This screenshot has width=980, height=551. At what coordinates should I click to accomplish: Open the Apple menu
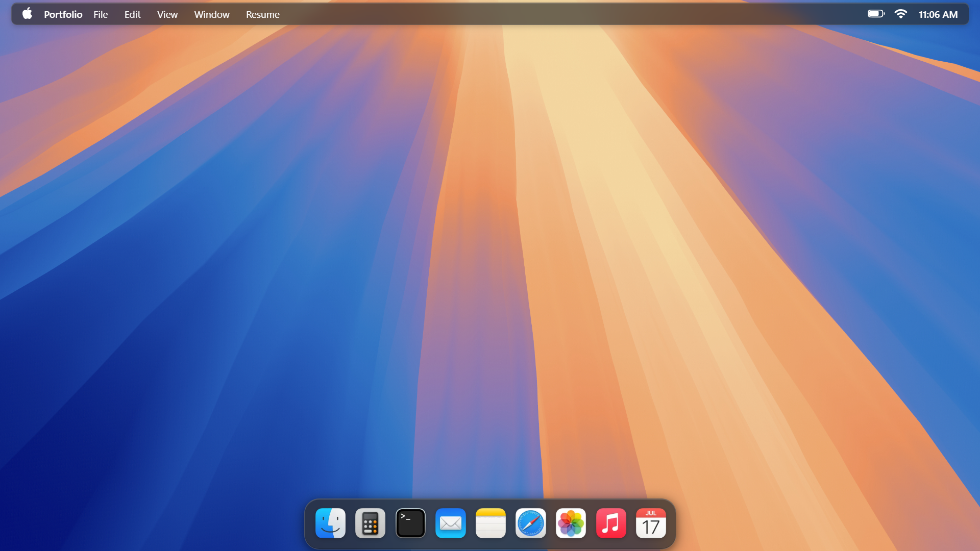(27, 14)
